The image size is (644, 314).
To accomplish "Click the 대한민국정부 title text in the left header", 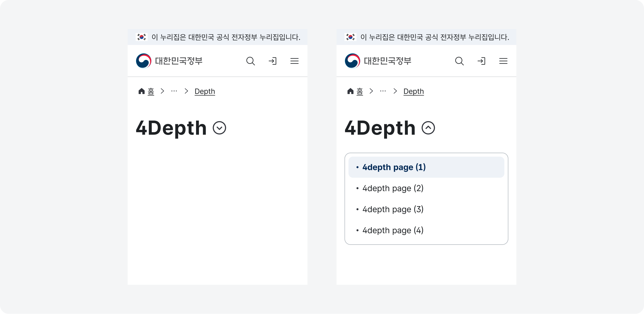I will (x=178, y=61).
